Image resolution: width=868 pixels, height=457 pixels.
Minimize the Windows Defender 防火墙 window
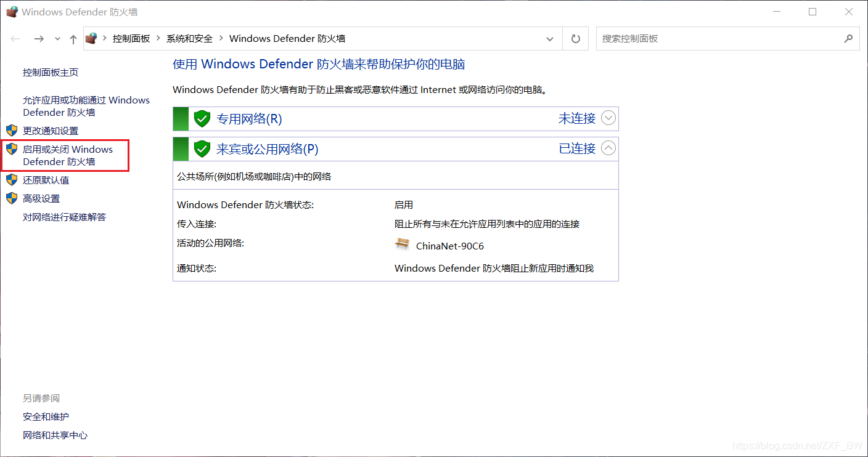tap(776, 12)
